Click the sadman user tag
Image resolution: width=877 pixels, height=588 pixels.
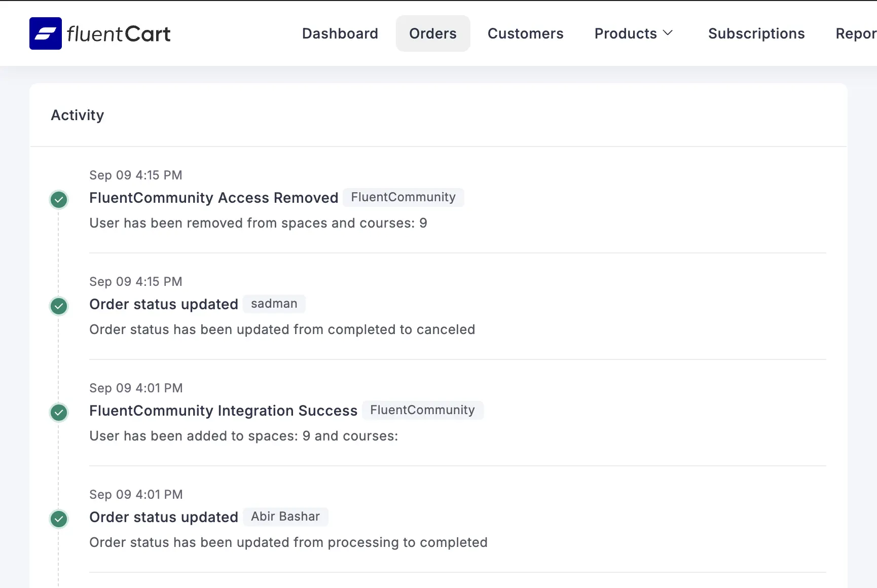274,304
